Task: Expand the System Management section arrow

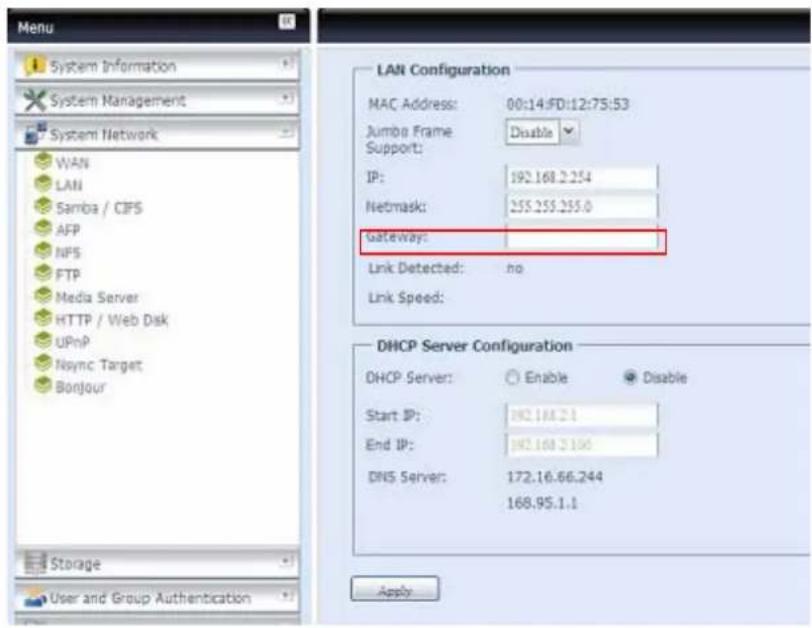Action: (286, 98)
